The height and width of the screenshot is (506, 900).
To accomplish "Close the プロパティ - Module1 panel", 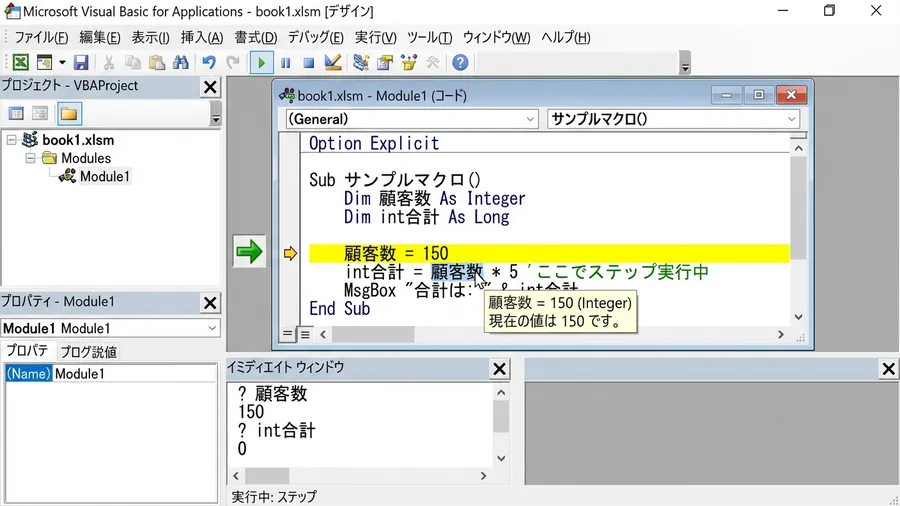I will click(x=210, y=303).
